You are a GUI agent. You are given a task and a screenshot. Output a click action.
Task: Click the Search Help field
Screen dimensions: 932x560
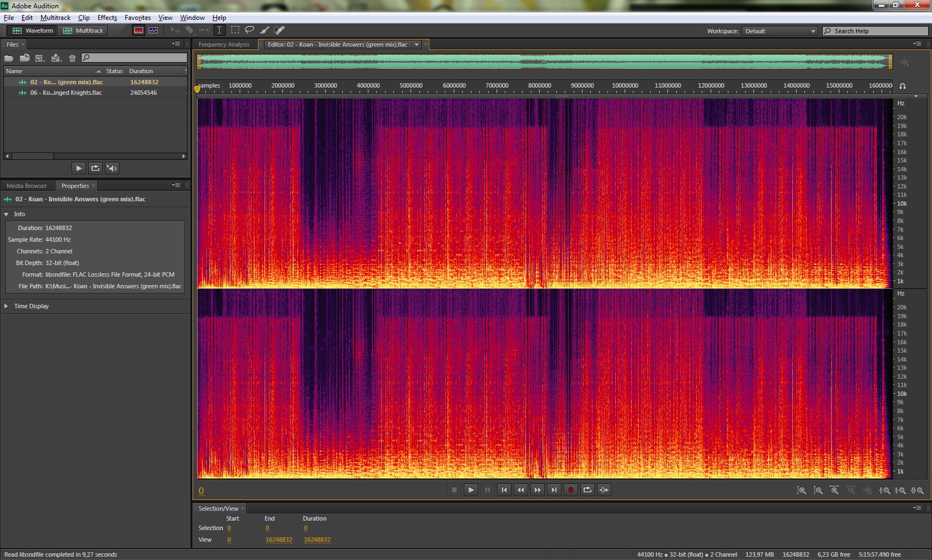tap(875, 31)
